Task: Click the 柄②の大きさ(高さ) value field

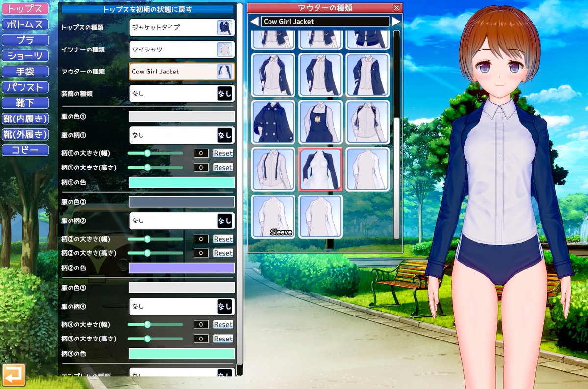Action: point(201,253)
